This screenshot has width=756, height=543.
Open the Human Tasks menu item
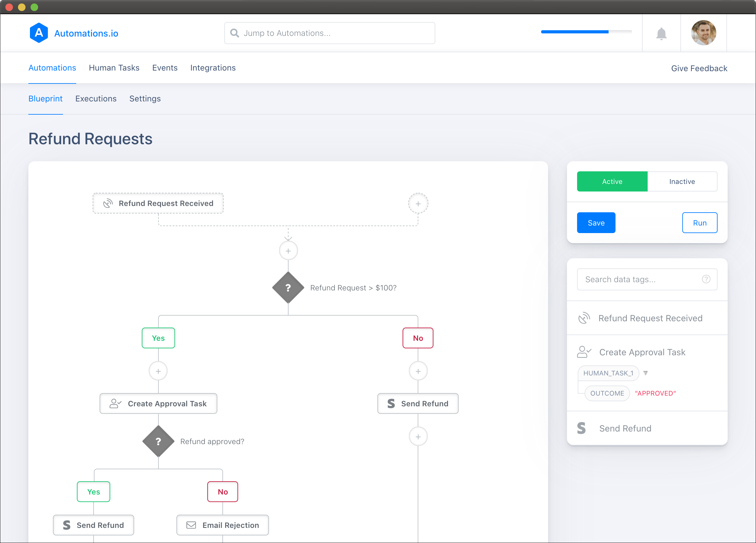(x=114, y=68)
